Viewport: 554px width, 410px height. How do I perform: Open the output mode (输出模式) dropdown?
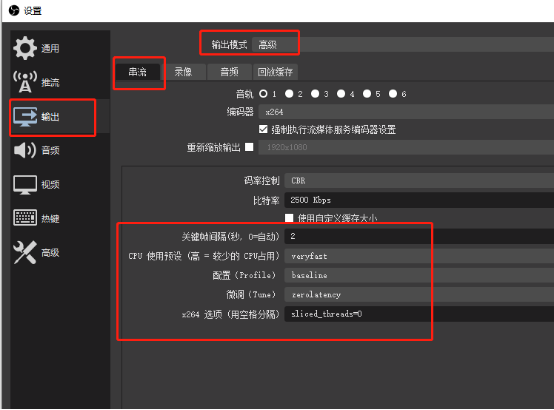[x=403, y=45]
